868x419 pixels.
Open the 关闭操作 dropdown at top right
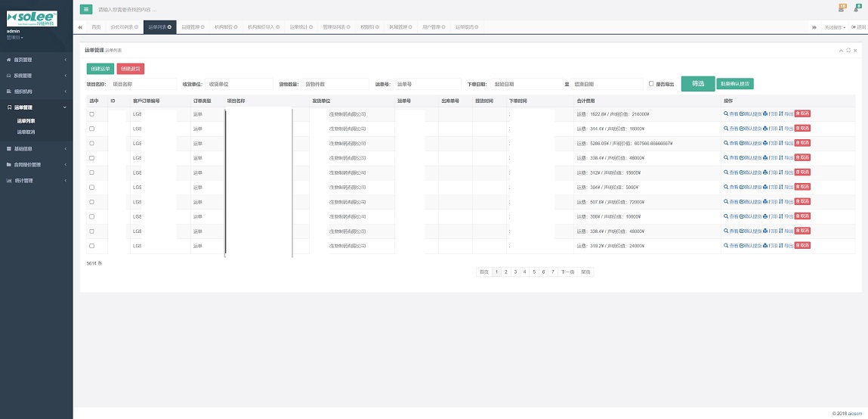(x=834, y=27)
